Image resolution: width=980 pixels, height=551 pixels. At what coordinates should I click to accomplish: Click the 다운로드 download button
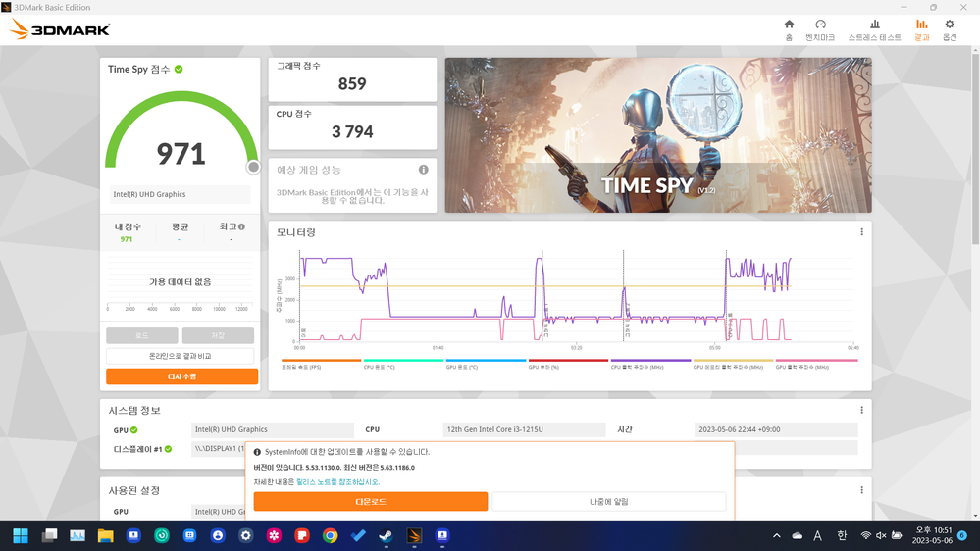coord(371,502)
